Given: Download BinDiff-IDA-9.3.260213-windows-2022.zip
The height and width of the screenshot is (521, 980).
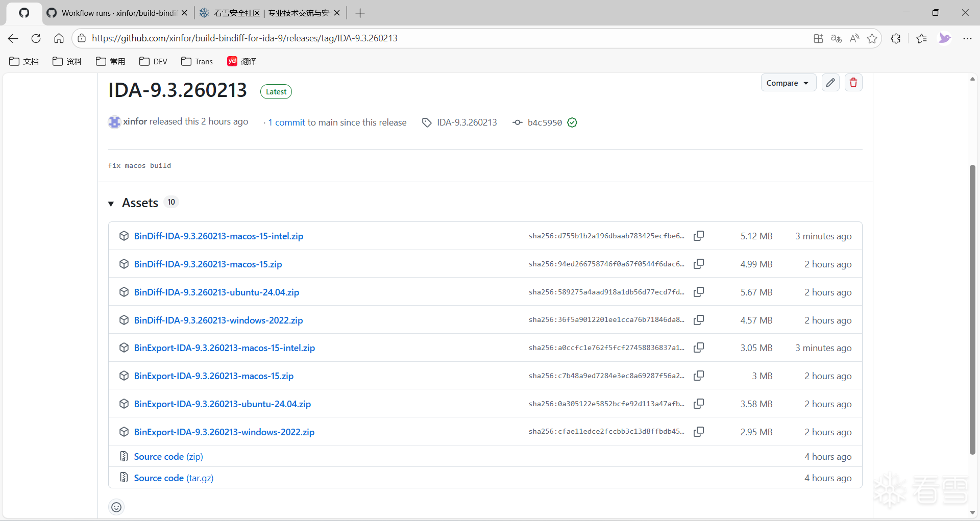Looking at the screenshot, I should pos(218,320).
